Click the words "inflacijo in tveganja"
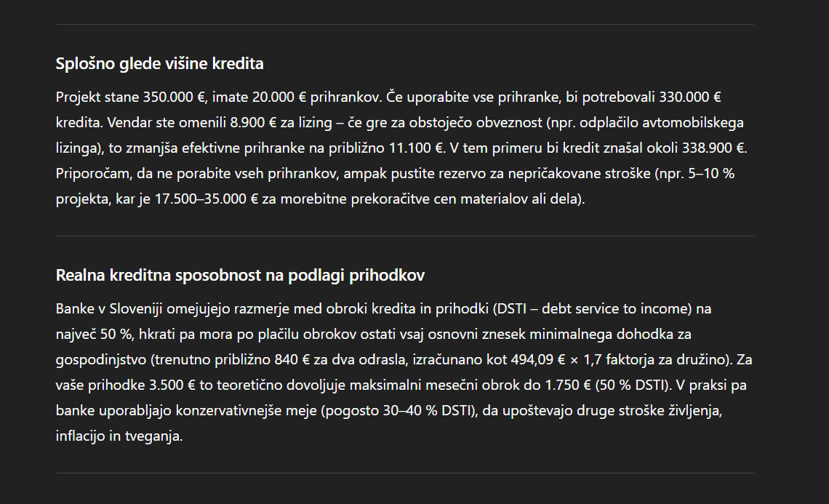The height and width of the screenshot is (504, 829). pyautogui.click(x=119, y=436)
